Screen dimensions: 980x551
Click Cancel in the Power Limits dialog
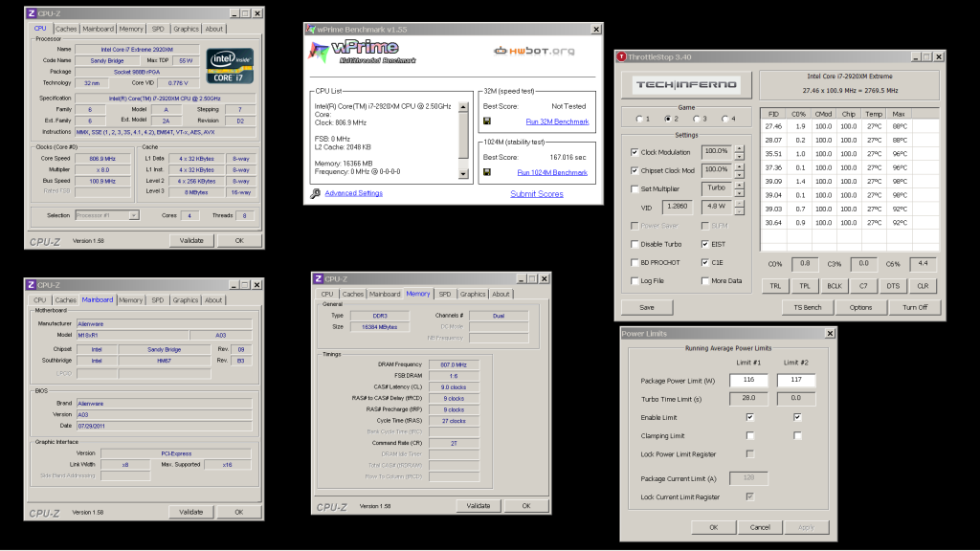pos(760,527)
